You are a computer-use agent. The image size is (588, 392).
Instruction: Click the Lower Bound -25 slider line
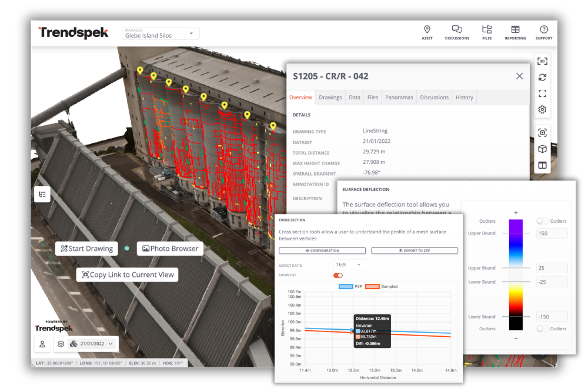point(516,282)
